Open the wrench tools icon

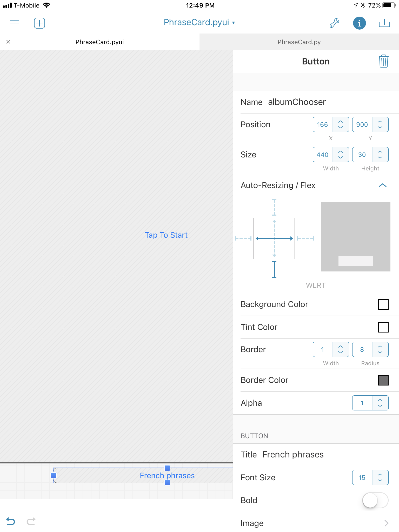click(334, 23)
